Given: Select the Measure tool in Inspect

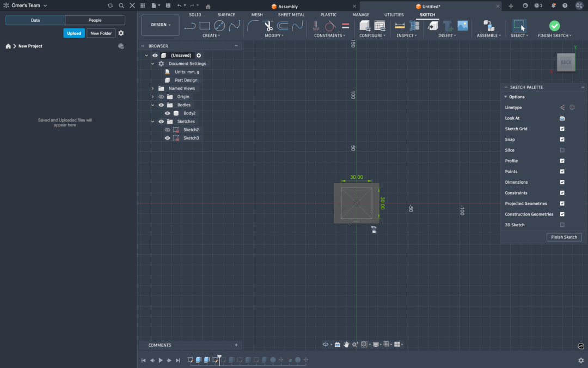Looking at the screenshot, I should [x=400, y=26].
